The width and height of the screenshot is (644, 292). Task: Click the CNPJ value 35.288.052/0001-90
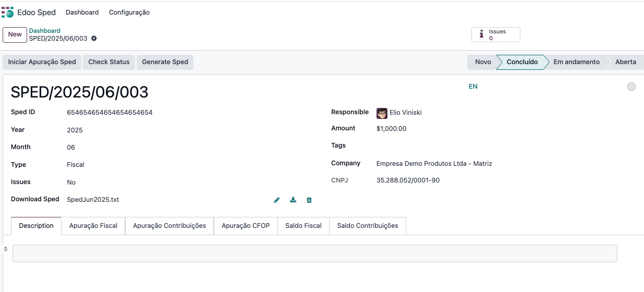click(x=408, y=180)
